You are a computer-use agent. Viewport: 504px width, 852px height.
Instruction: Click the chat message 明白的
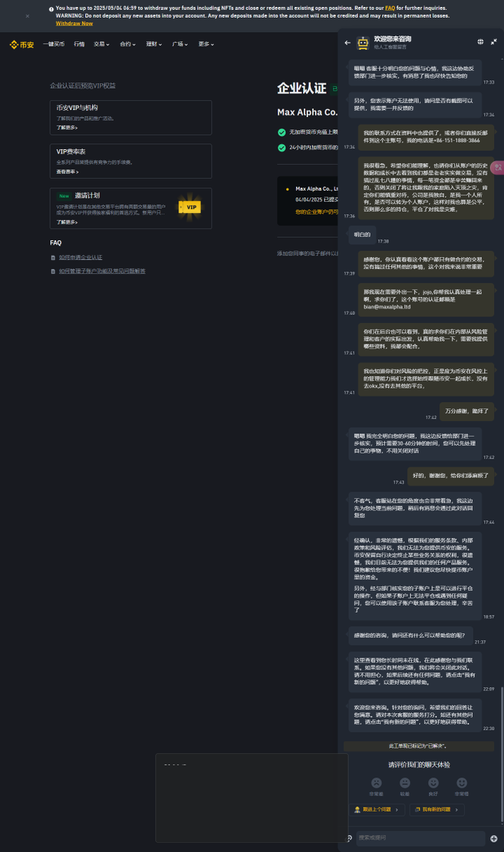pos(362,234)
